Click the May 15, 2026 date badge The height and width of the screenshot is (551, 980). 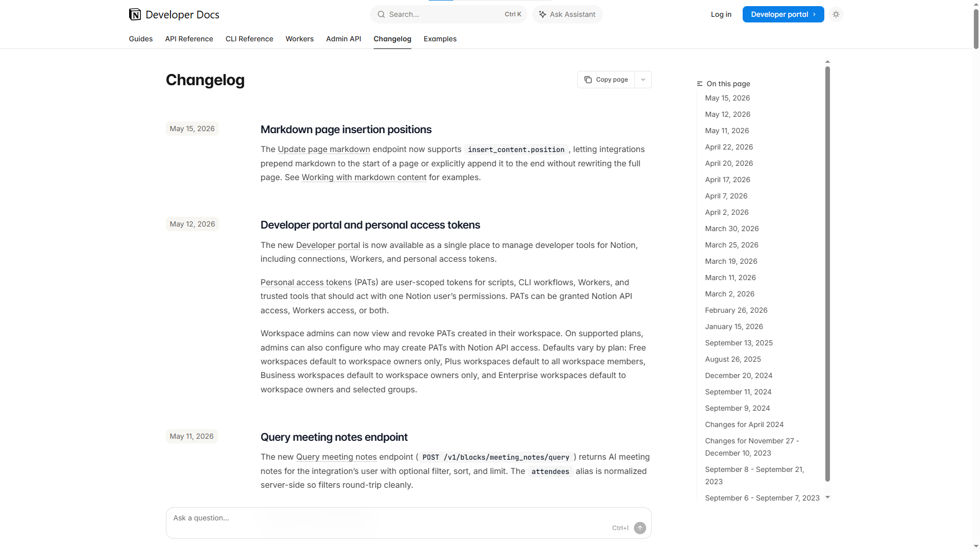click(x=192, y=129)
